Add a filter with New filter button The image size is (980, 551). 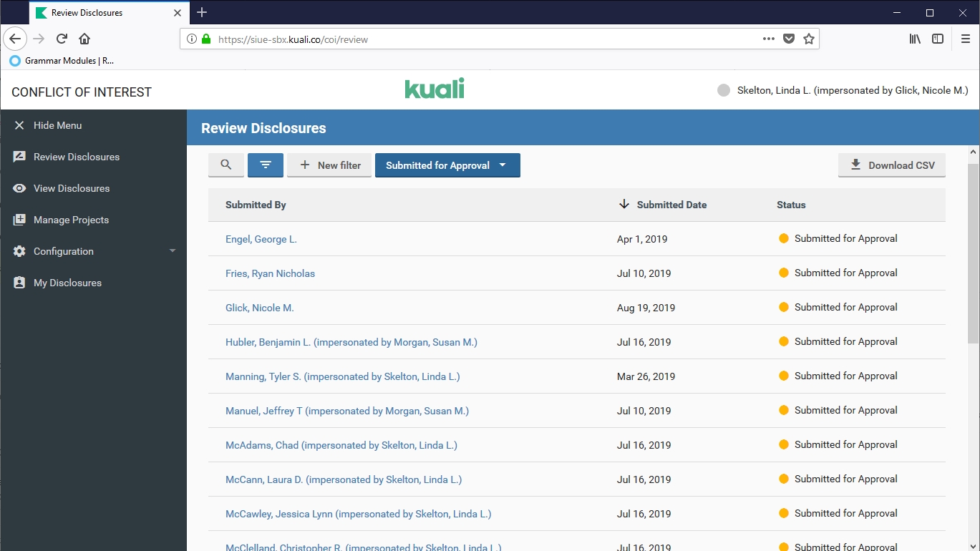click(x=329, y=165)
